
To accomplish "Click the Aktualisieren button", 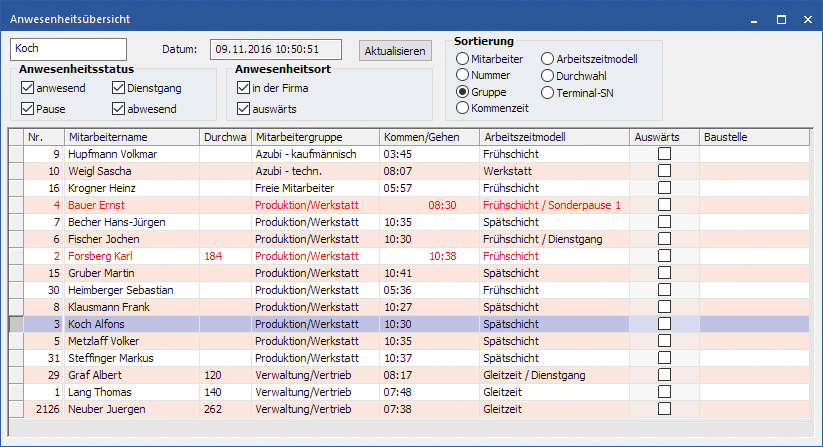I will (395, 51).
